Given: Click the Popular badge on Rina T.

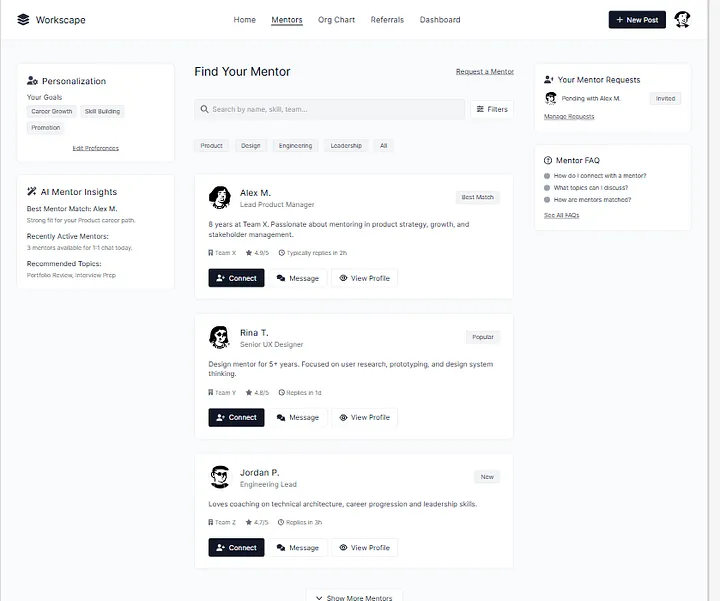Looking at the screenshot, I should [483, 337].
